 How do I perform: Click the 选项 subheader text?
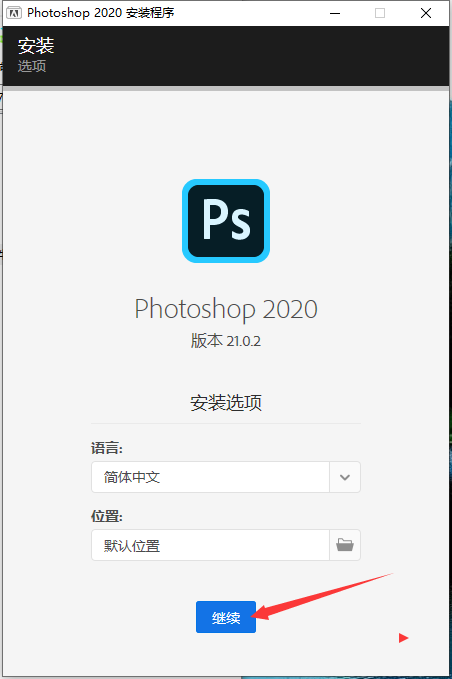(32, 66)
